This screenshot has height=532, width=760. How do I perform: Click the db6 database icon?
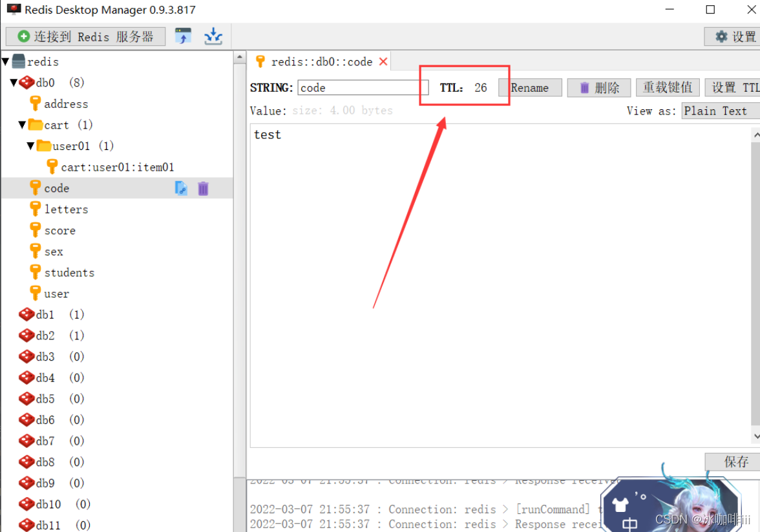(26, 420)
